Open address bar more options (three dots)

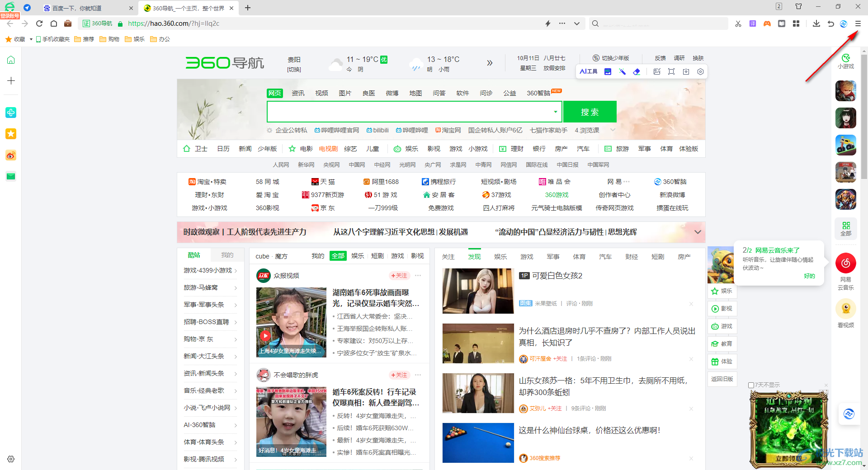pos(562,23)
